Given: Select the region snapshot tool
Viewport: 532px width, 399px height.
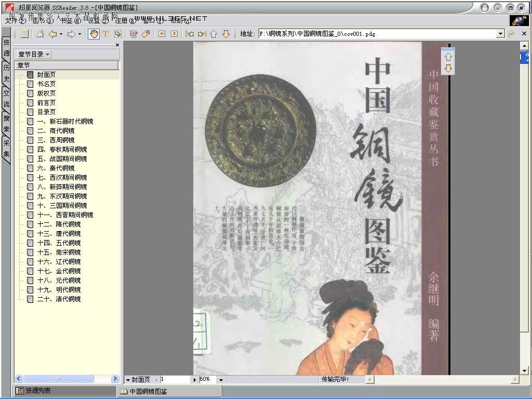Looking at the screenshot, I should pos(117,34).
